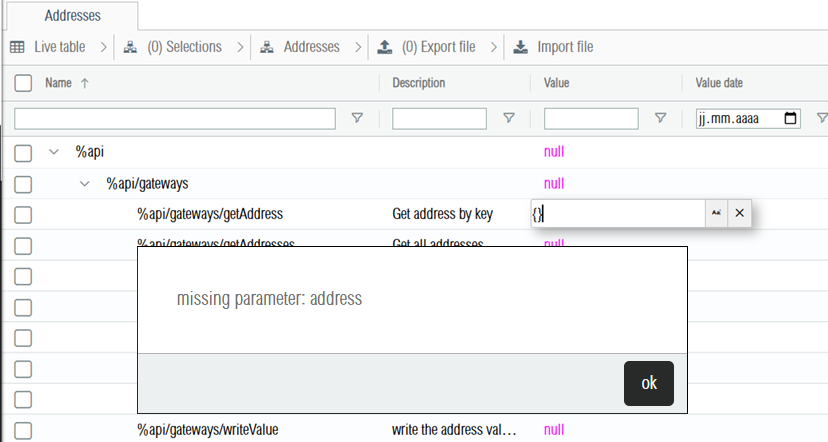Click the Export file upload icon

click(385, 47)
